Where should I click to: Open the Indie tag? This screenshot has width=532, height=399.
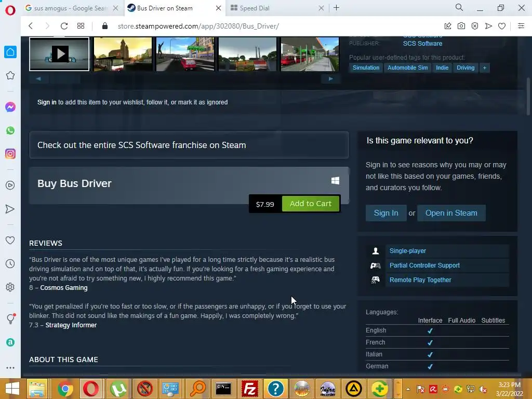coord(442,68)
